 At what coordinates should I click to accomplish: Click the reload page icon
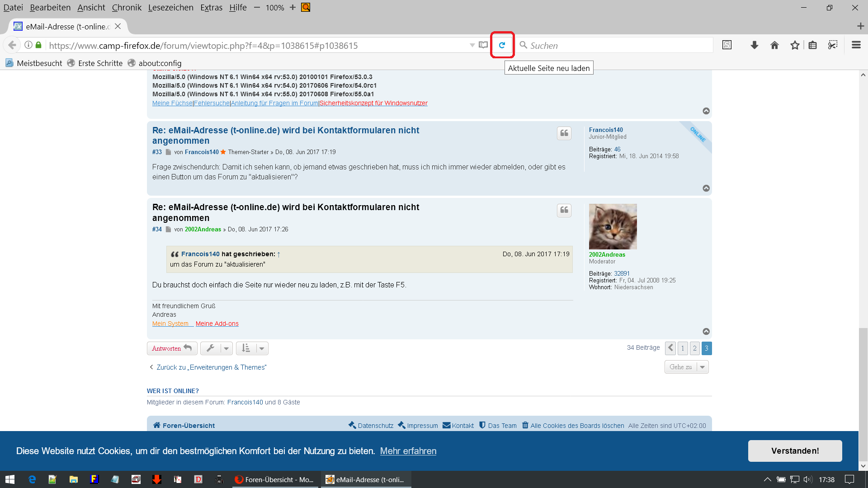click(x=502, y=45)
